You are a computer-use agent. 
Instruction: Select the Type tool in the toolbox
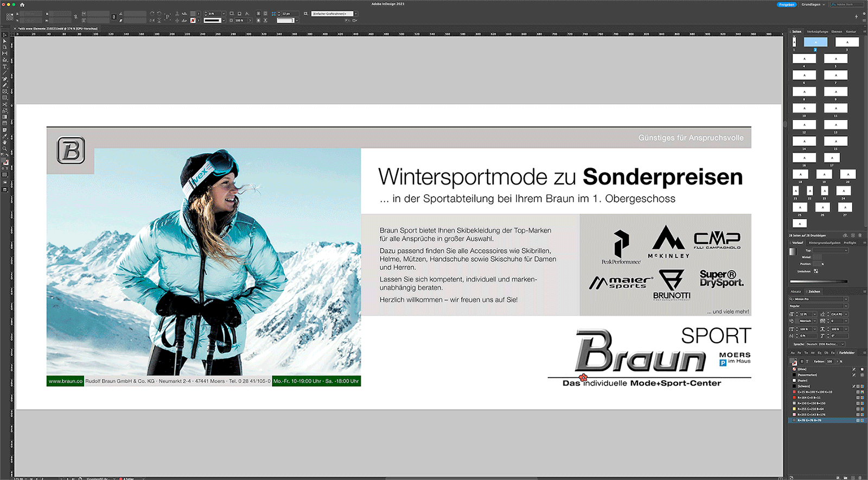click(x=5, y=66)
